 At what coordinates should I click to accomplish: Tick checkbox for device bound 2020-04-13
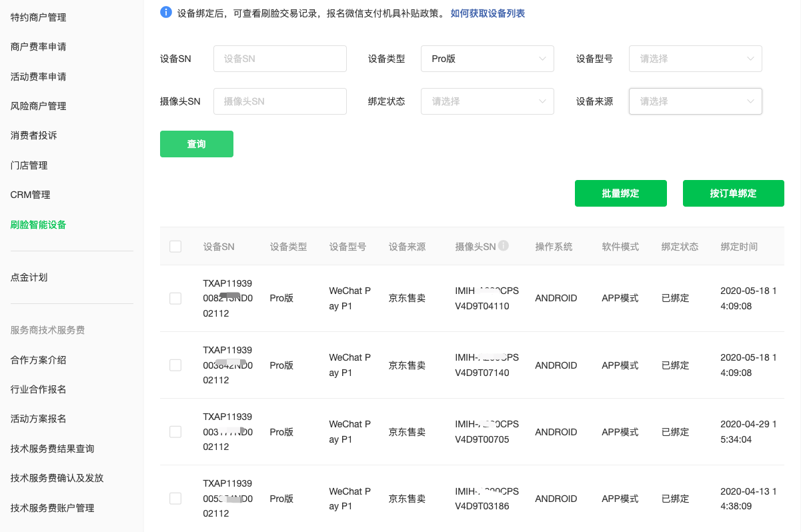175,499
